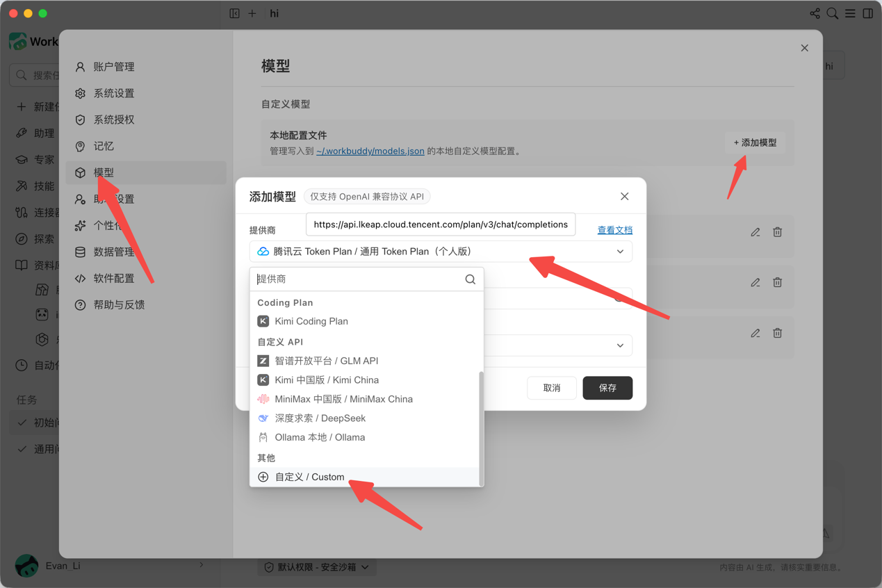Click the 本地配置文件 heading text
Screen dimensions: 882x588
click(298, 136)
